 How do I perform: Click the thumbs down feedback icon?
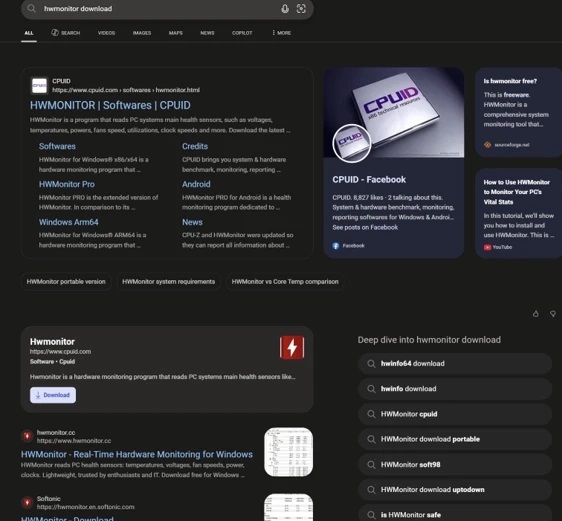pyautogui.click(x=553, y=314)
